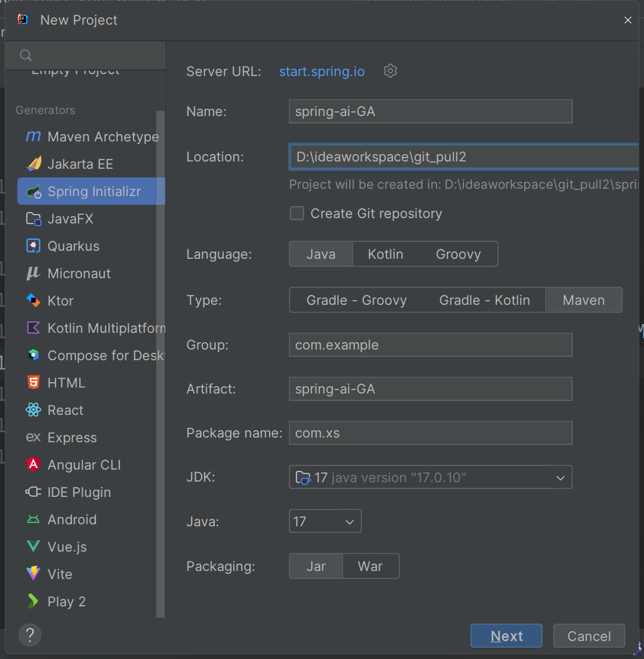Screen dimensions: 644x659
Task: Open server URL settings gear
Action: (390, 71)
